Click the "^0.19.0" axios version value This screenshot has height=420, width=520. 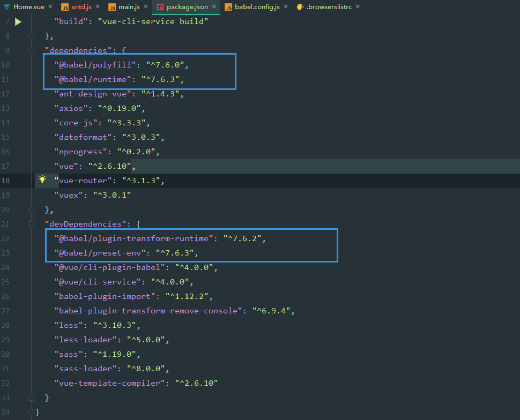point(120,108)
